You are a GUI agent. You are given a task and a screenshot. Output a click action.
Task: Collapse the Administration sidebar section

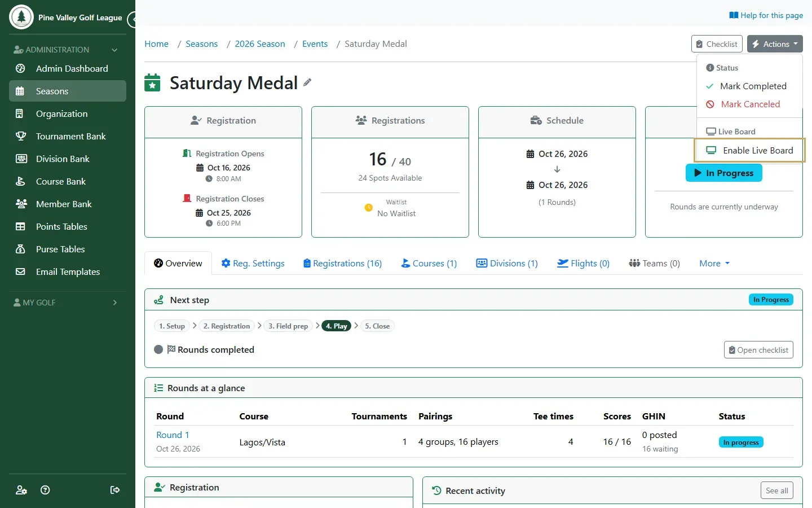tap(68, 50)
